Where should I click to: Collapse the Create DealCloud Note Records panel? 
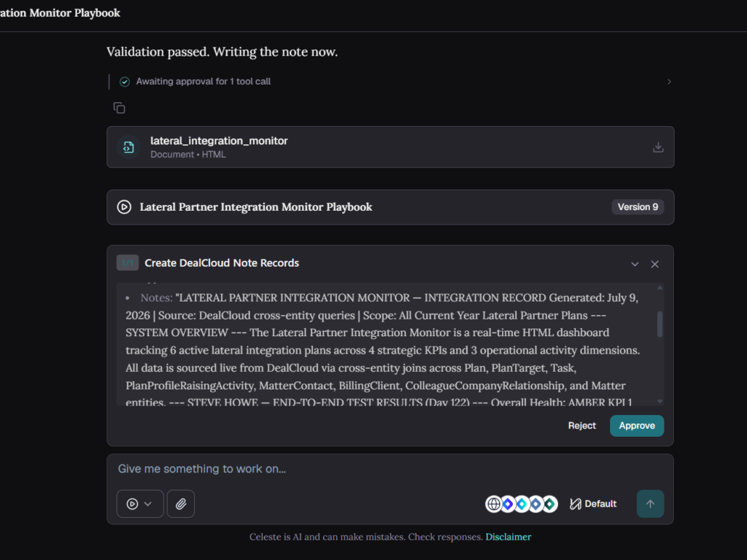point(635,264)
